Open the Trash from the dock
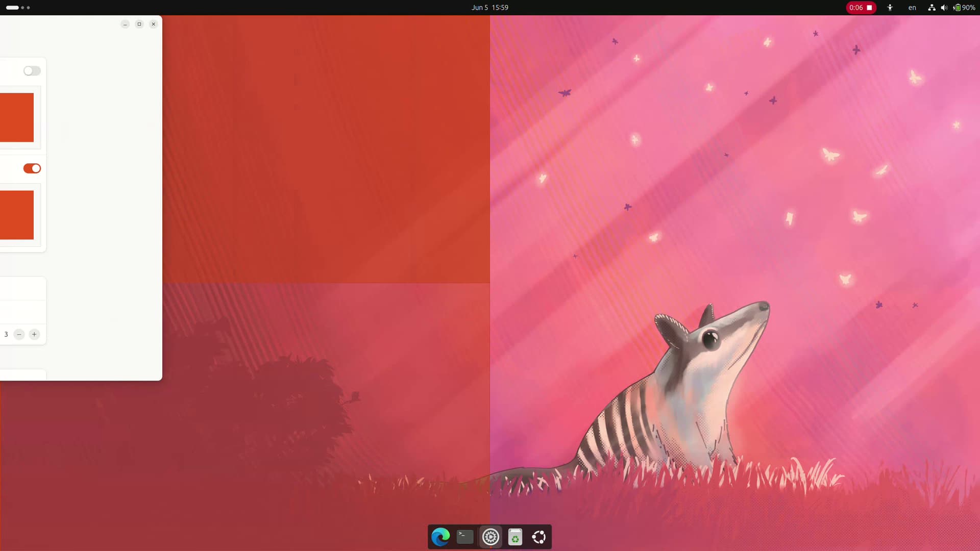 515,537
